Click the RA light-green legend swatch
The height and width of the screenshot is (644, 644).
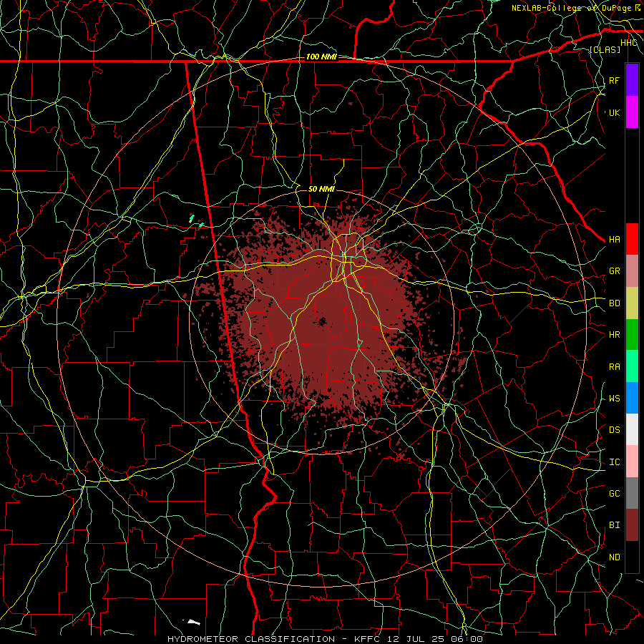632,366
